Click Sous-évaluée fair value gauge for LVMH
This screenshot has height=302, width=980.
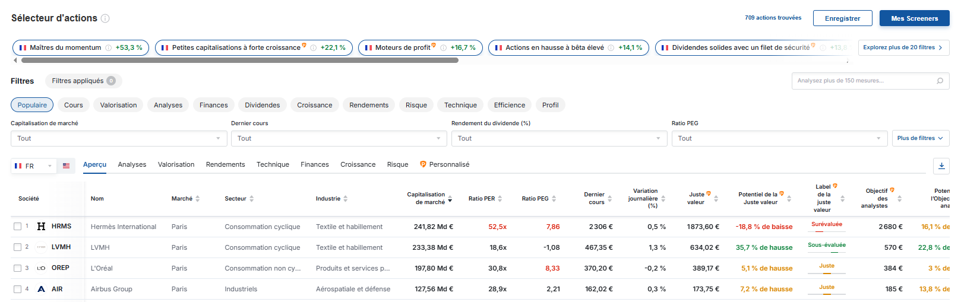coord(827,247)
